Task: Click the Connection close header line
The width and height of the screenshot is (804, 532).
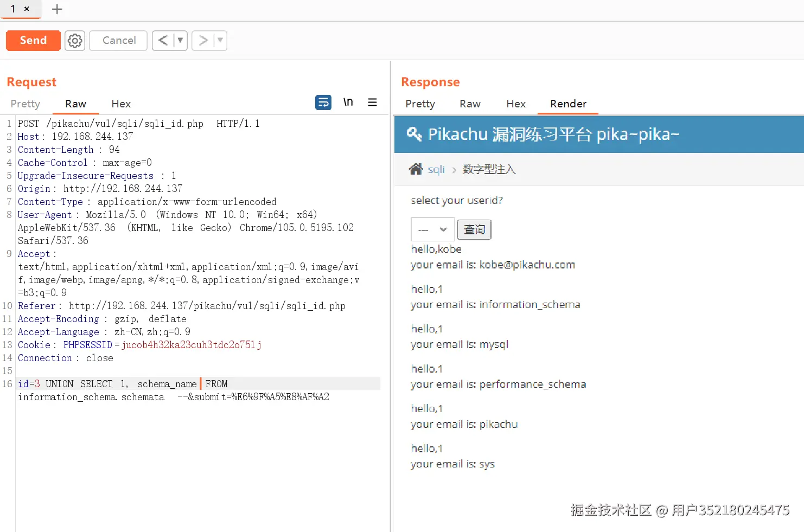Action: [x=66, y=358]
